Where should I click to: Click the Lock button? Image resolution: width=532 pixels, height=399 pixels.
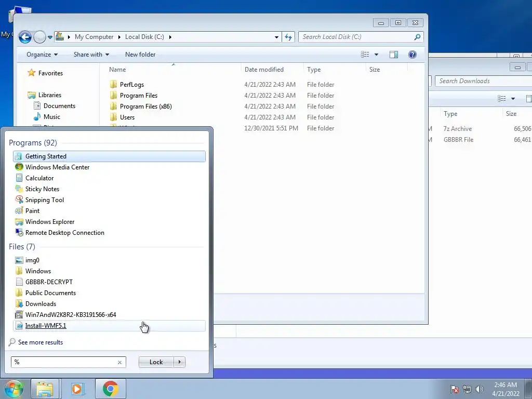pos(156,362)
